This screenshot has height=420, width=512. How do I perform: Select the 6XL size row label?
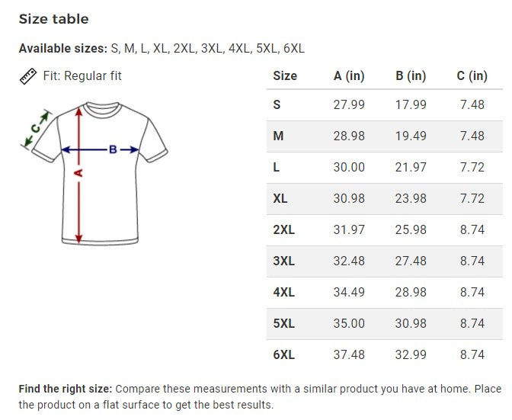tap(283, 354)
